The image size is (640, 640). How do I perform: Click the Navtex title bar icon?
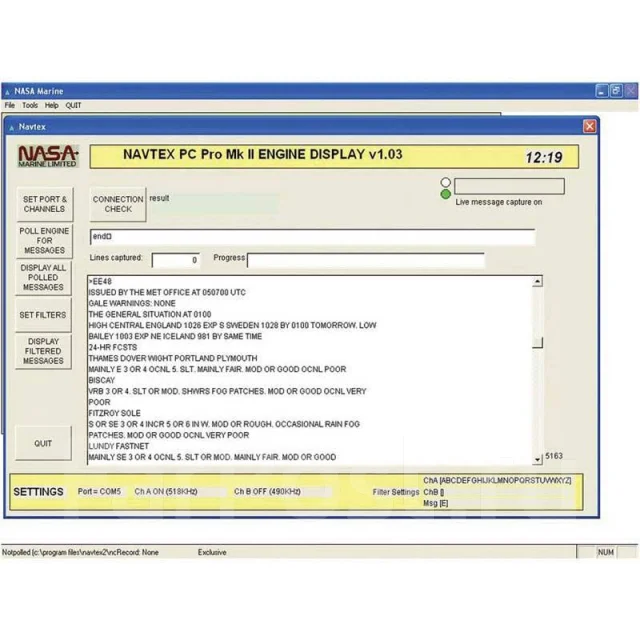coord(11,127)
